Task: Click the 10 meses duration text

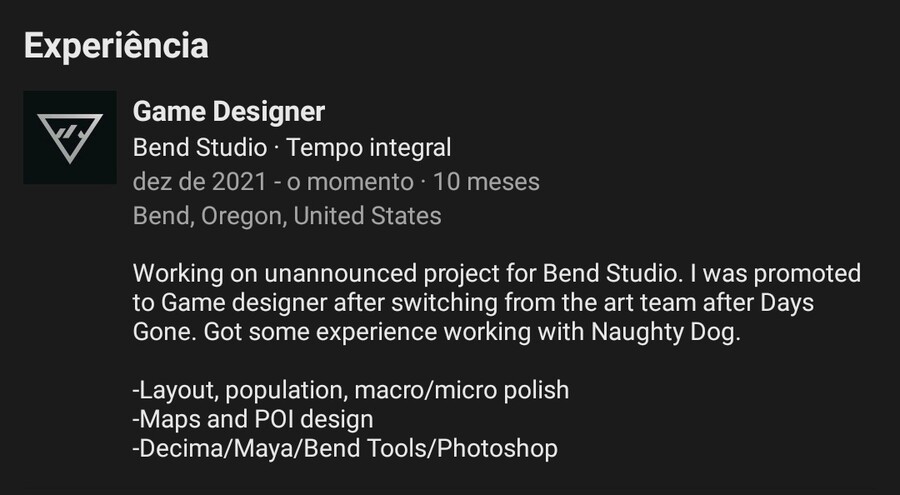Action: pyautogui.click(x=486, y=182)
